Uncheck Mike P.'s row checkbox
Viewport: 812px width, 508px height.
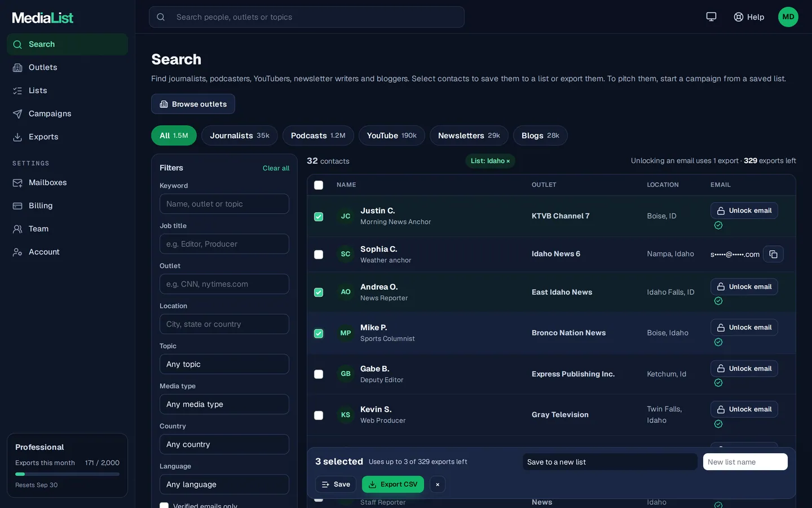319,334
